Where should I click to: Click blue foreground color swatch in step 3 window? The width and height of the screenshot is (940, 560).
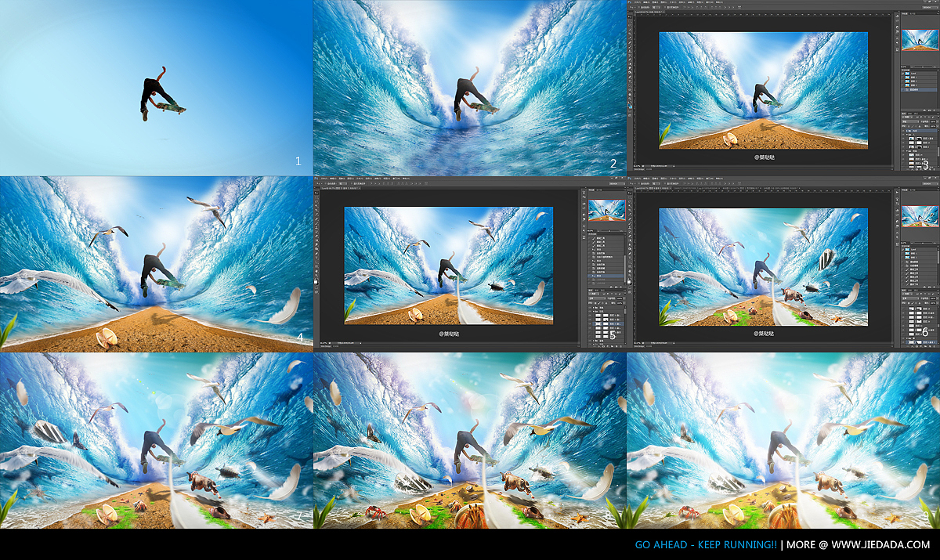[x=629, y=105]
